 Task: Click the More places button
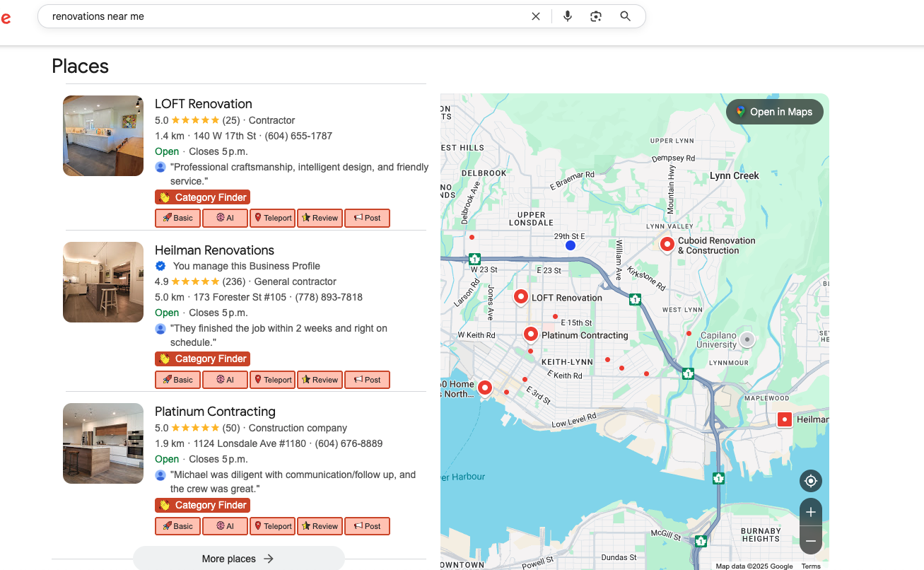pos(238,558)
